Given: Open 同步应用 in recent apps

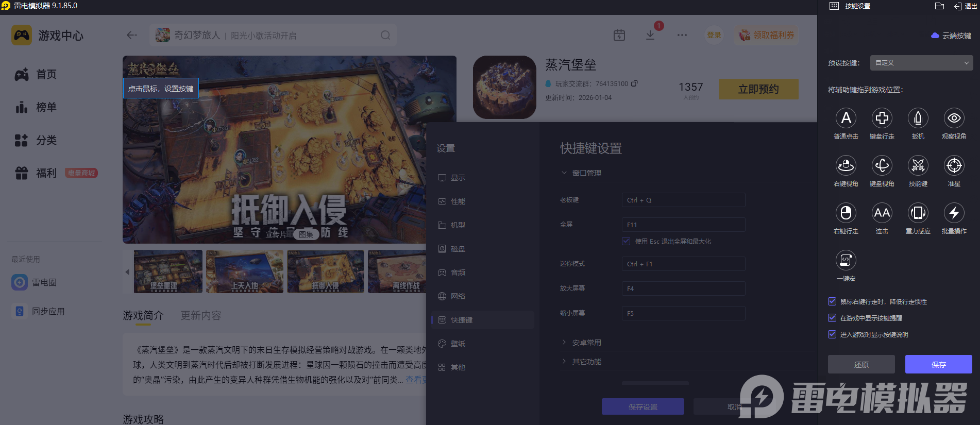Looking at the screenshot, I should click(x=39, y=311).
